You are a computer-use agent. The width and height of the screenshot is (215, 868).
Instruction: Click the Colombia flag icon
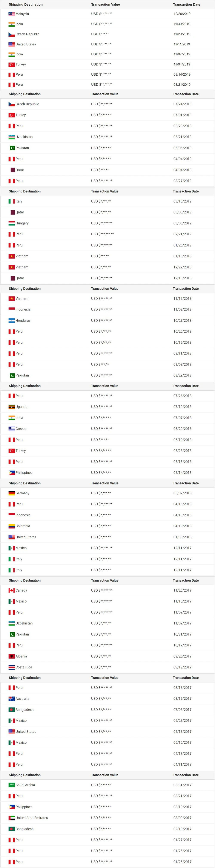click(11, 526)
